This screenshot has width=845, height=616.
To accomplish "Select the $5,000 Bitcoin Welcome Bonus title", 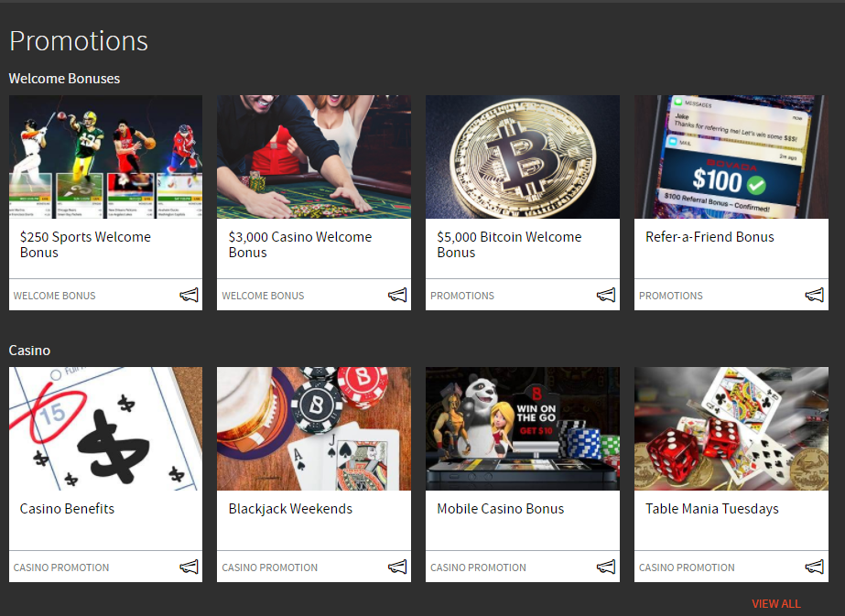I will pyautogui.click(x=509, y=244).
